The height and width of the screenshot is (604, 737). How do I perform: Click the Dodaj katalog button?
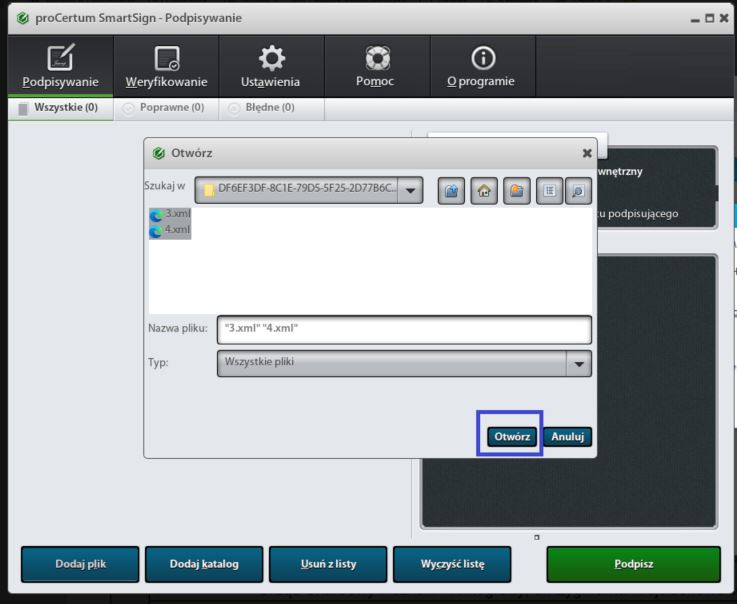(204, 564)
